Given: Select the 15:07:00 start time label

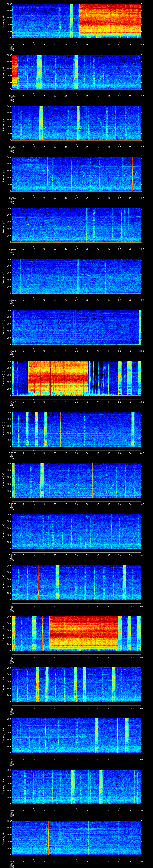Looking at the screenshot, I should click(x=12, y=351).
